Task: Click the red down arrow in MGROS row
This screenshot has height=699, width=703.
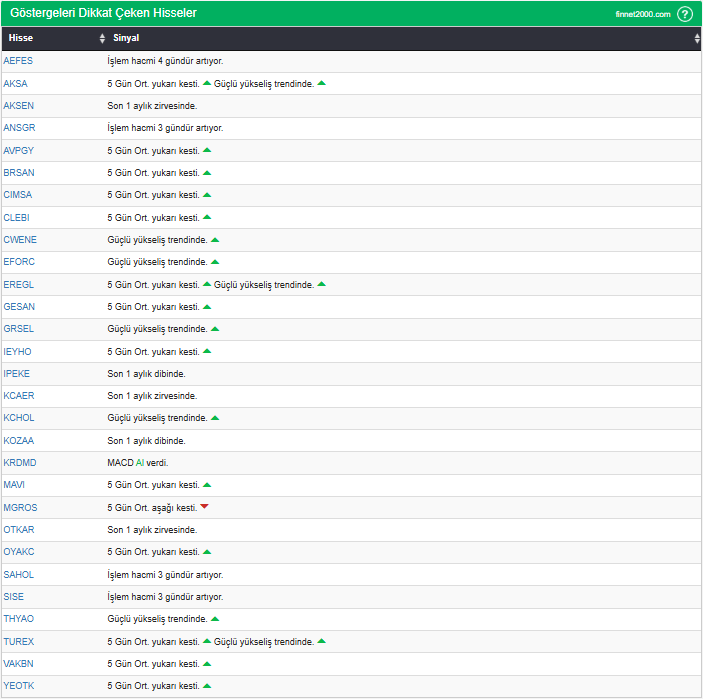Action: [204, 507]
